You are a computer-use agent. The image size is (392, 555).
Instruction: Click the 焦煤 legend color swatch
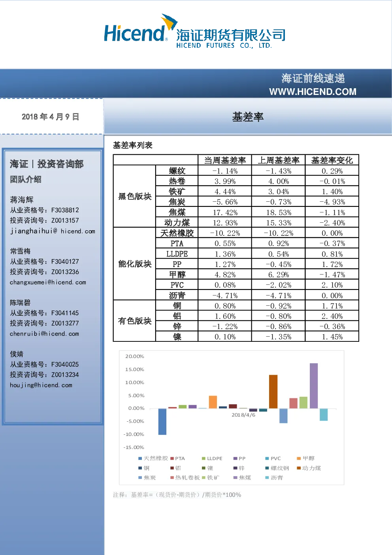(235, 477)
